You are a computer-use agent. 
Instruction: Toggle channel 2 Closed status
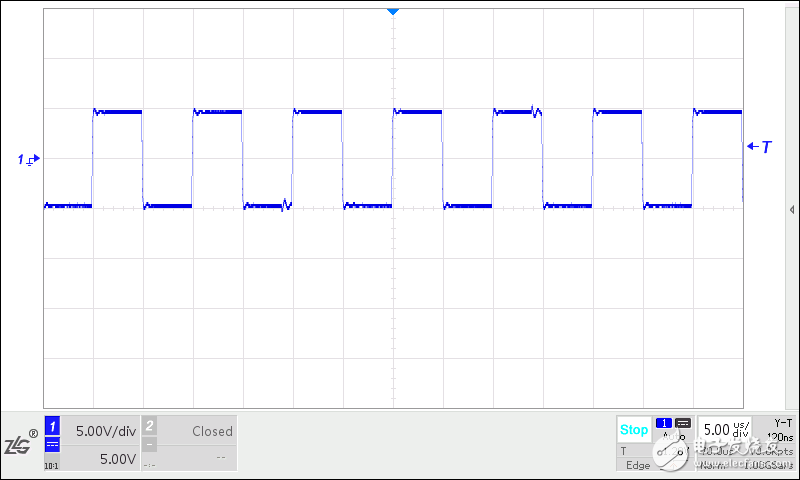coord(212,431)
